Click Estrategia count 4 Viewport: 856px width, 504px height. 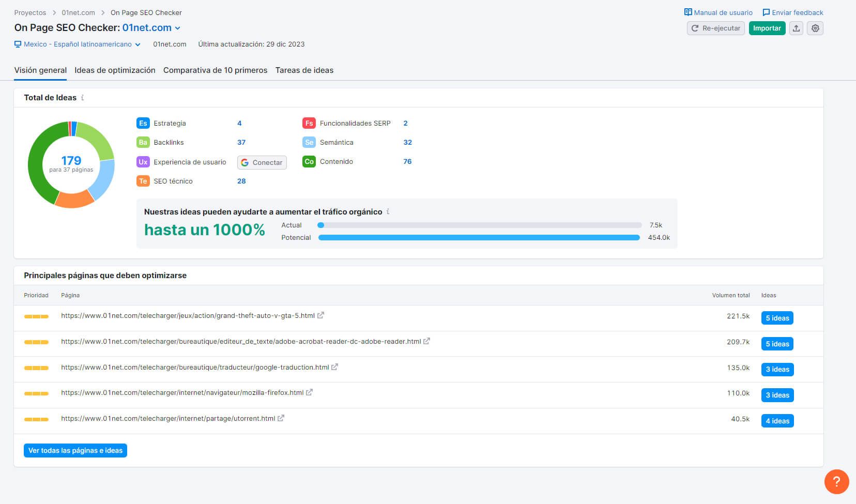coord(239,123)
